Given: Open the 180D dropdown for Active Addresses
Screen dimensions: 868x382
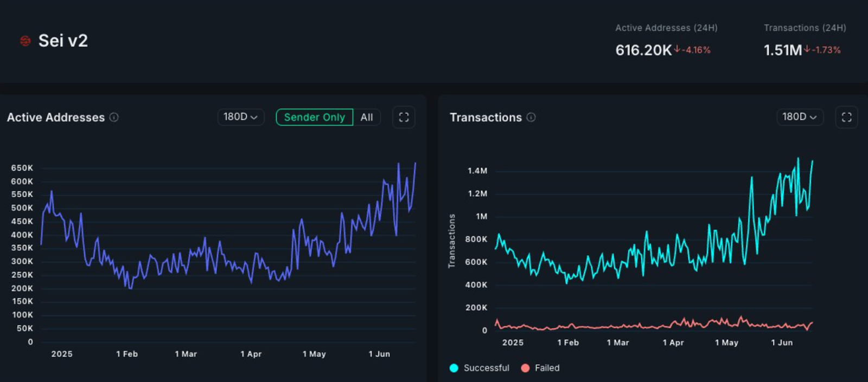Looking at the screenshot, I should tap(241, 117).
